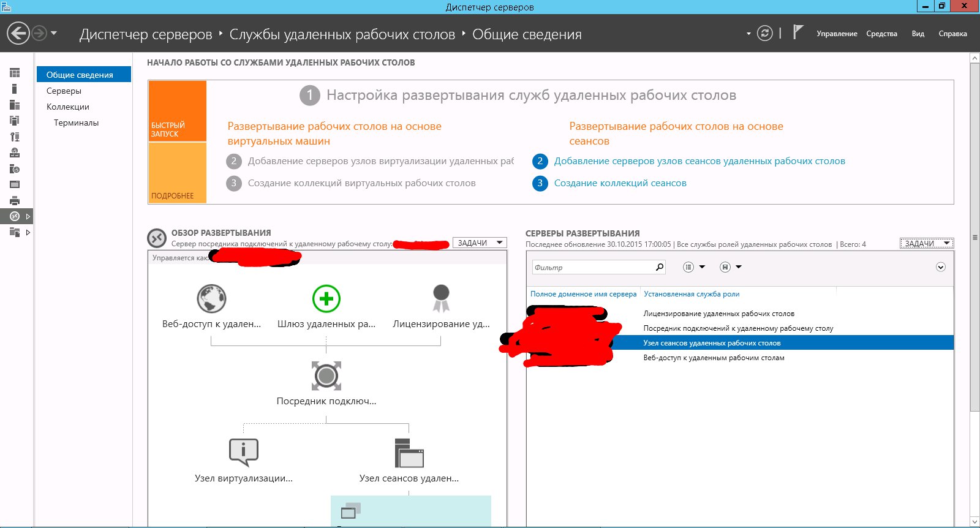
Task: Go back with the navigation arrow
Action: coord(18,33)
